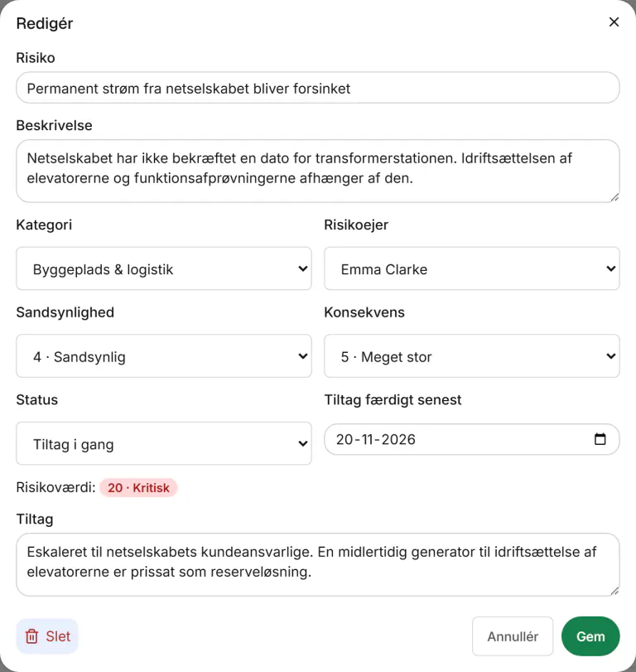This screenshot has height=672, width=636.
Task: Click the trash icon on Slet button
Action: click(x=31, y=636)
